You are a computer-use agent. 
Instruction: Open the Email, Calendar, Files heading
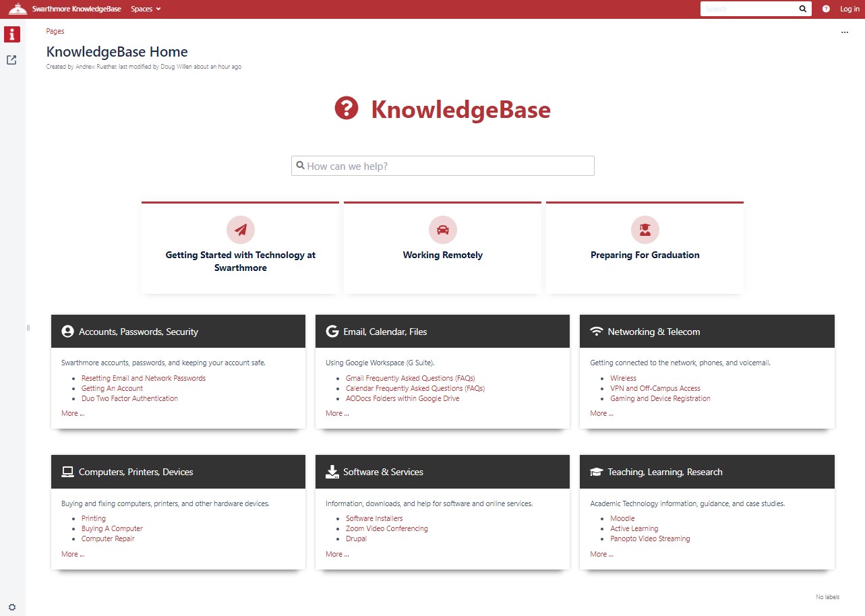point(385,332)
